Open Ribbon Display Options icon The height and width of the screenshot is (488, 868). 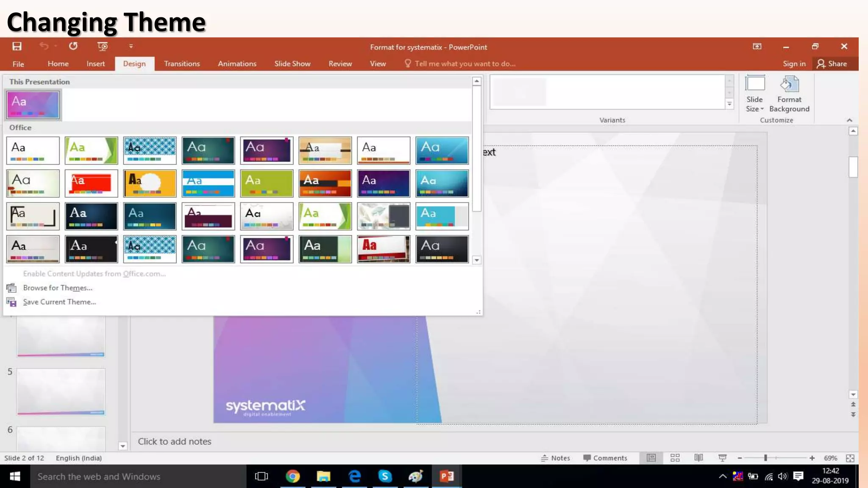[x=757, y=46]
